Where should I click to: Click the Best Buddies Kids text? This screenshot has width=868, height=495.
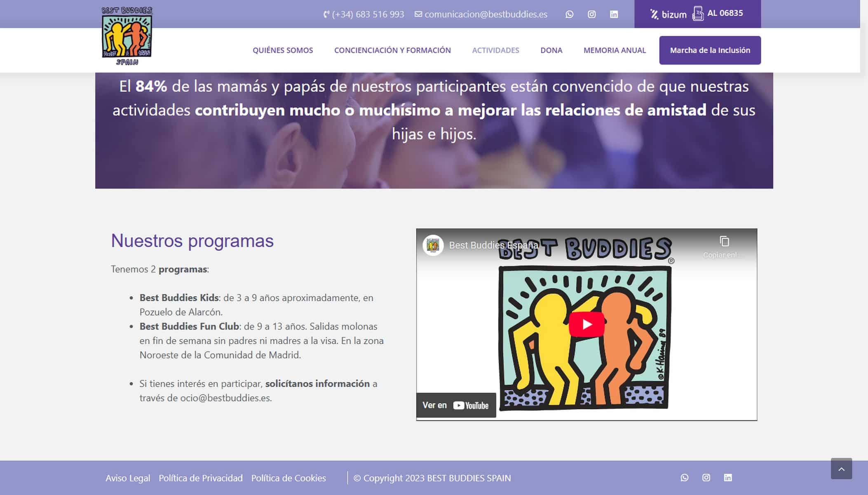[x=179, y=298]
